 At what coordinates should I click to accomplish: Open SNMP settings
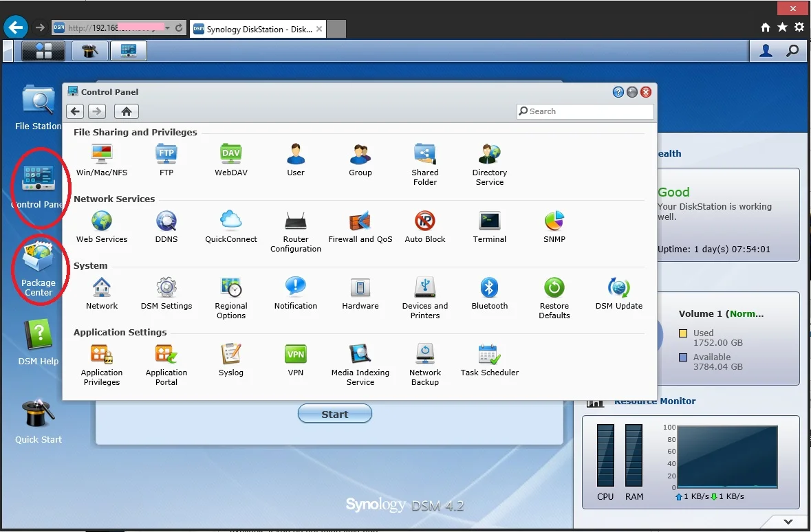click(x=554, y=226)
